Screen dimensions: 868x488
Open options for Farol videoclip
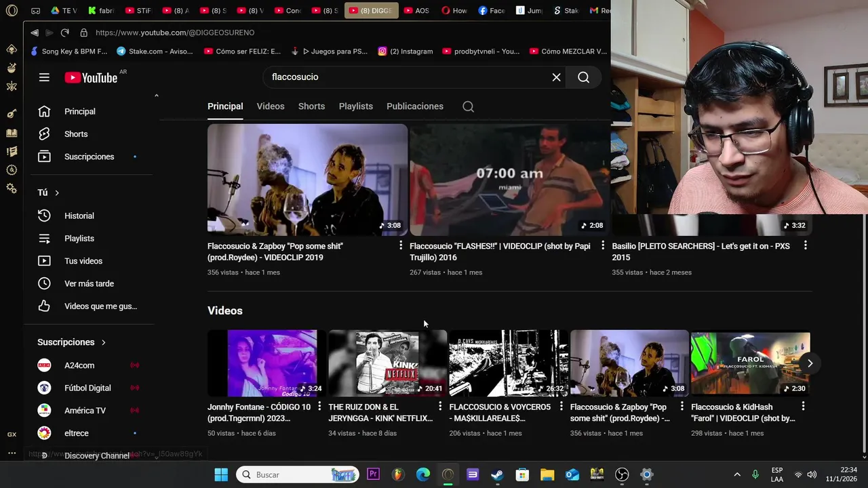tap(803, 406)
